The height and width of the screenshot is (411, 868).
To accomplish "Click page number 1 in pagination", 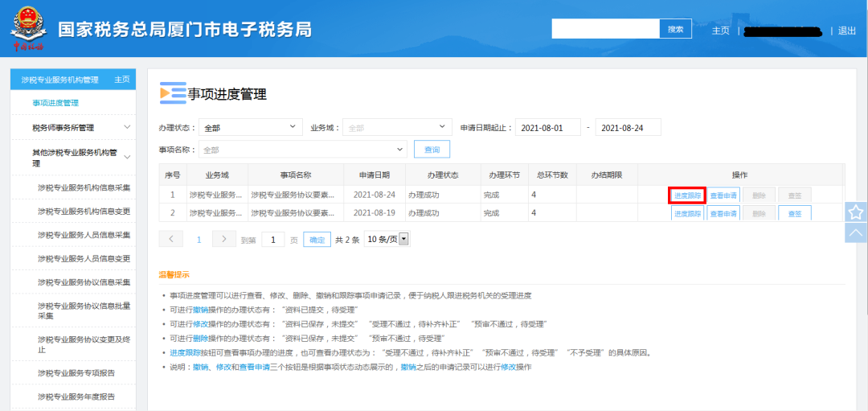I will coord(199,240).
